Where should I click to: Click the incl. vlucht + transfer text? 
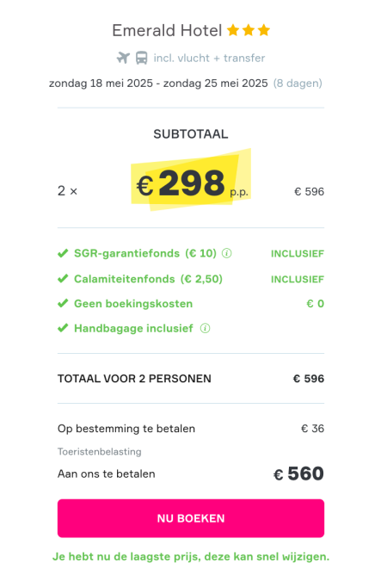(x=209, y=59)
